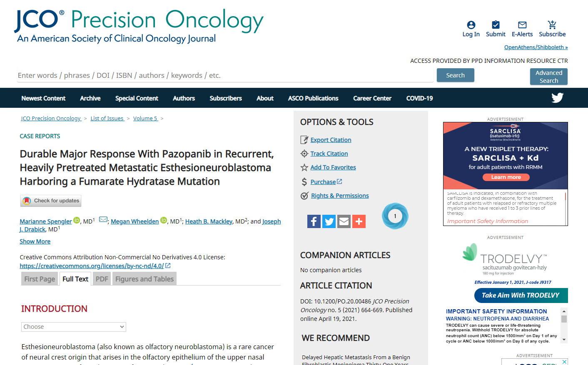Open Career Center menu
The height and width of the screenshot is (365, 588).
372,98
